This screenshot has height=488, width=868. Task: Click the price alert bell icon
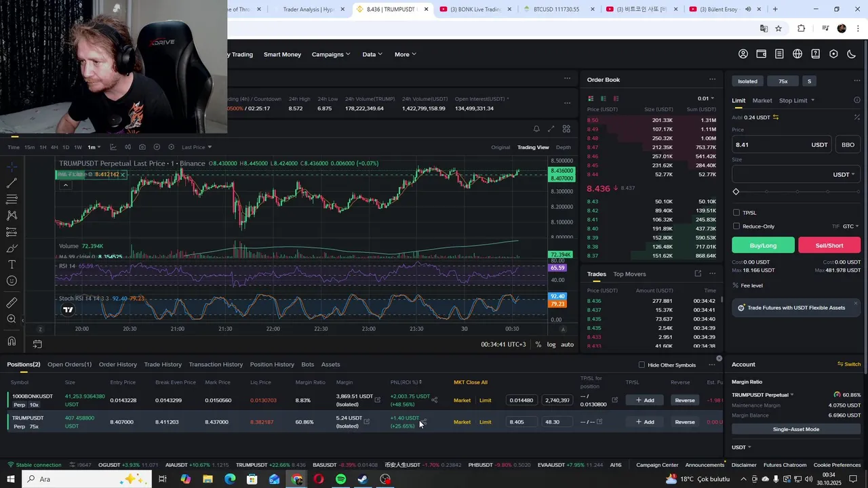tap(536, 129)
